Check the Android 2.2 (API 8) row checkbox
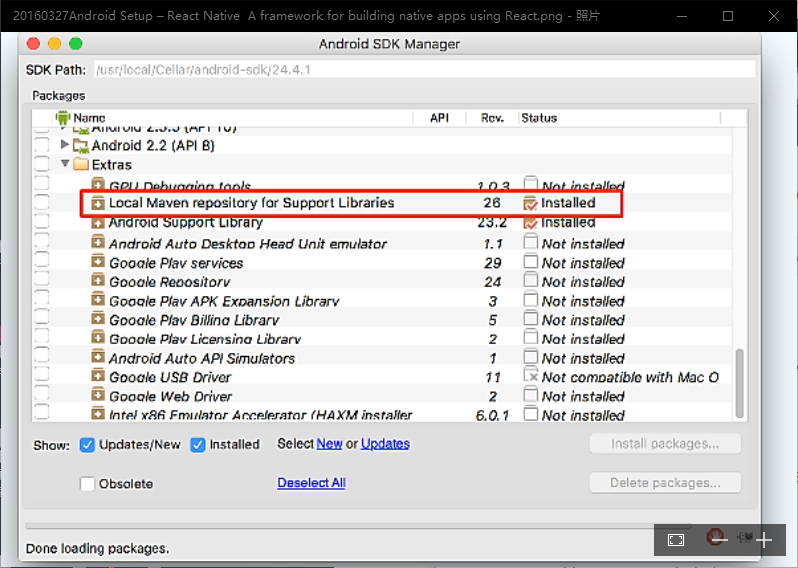Viewport: 798px width, 568px height. (42, 146)
